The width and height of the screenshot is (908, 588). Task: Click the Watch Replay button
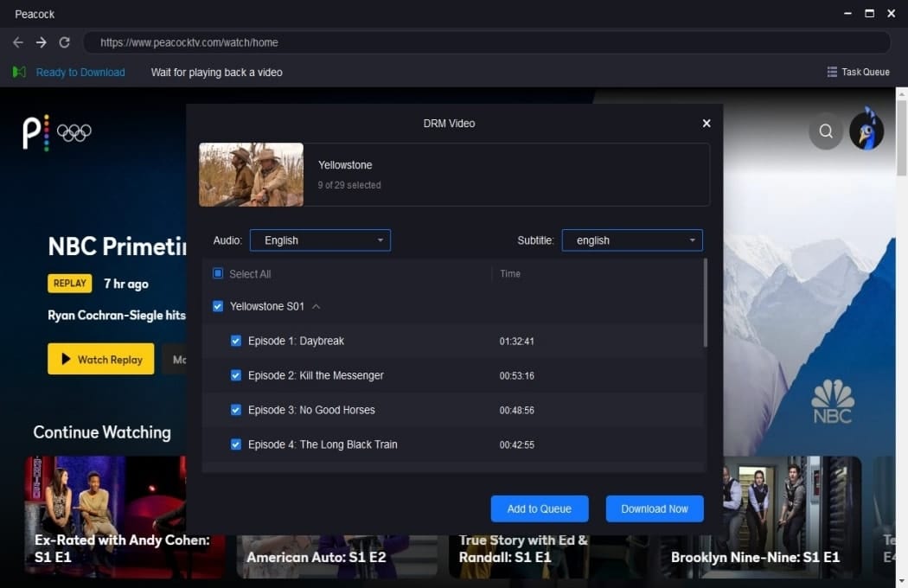pyautogui.click(x=101, y=359)
